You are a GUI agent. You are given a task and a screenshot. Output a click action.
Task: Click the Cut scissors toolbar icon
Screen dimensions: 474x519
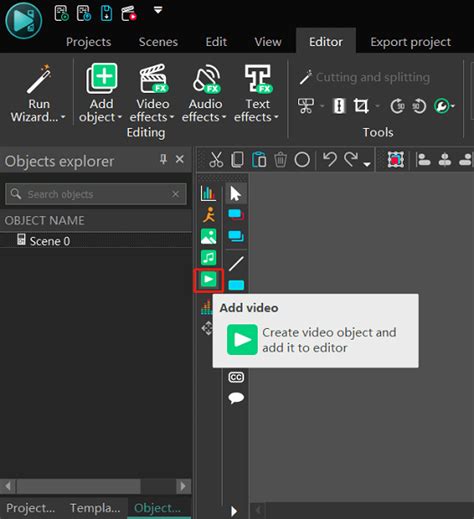coord(216,160)
